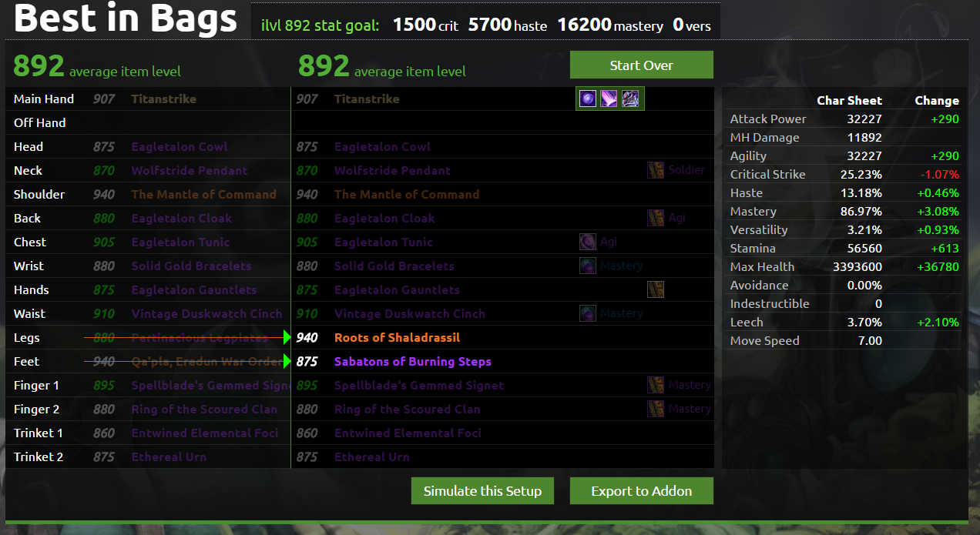Screen dimensions: 980x535
Task: Click the Ethereal Urn trinket in left column
Action: click(169, 456)
